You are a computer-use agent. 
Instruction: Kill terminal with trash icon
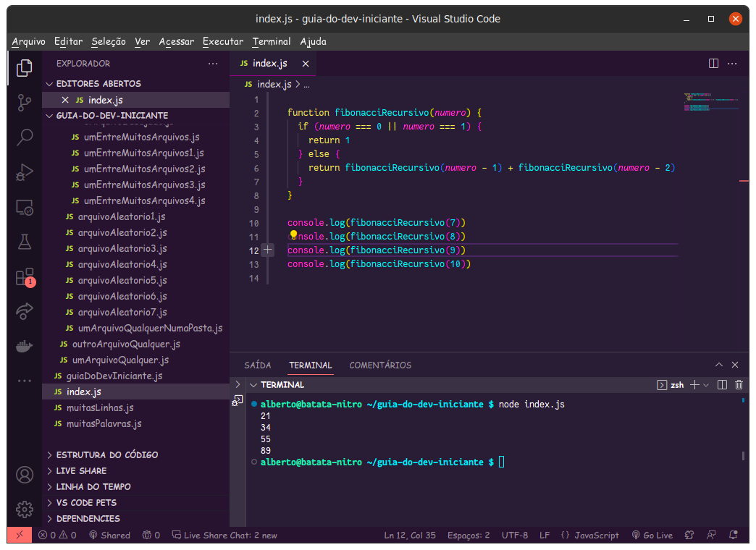tap(739, 385)
